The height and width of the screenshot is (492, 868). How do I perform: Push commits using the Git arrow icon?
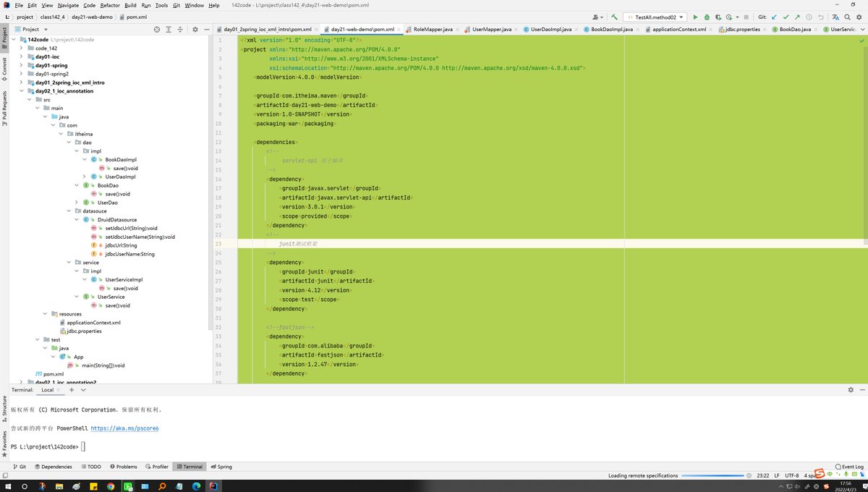[797, 17]
